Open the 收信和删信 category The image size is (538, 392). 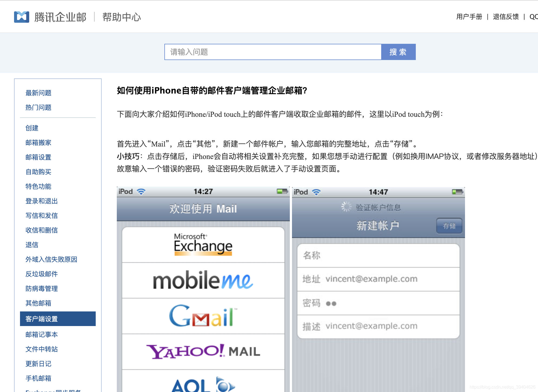[x=42, y=230]
